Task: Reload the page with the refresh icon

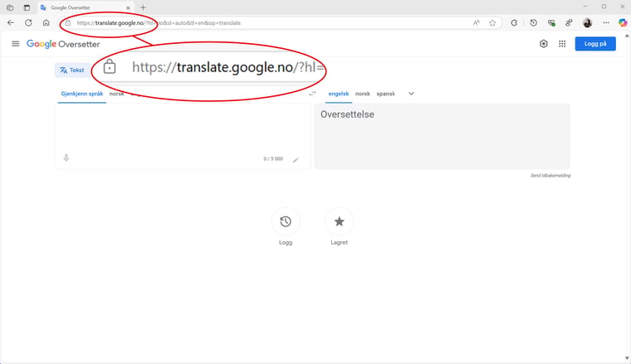Action: (28, 23)
